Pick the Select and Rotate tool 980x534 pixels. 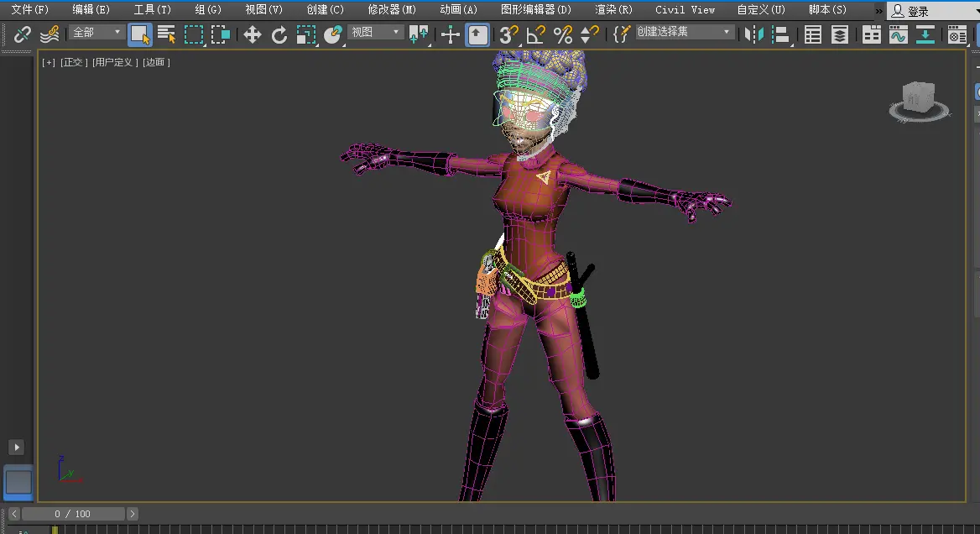click(x=279, y=34)
